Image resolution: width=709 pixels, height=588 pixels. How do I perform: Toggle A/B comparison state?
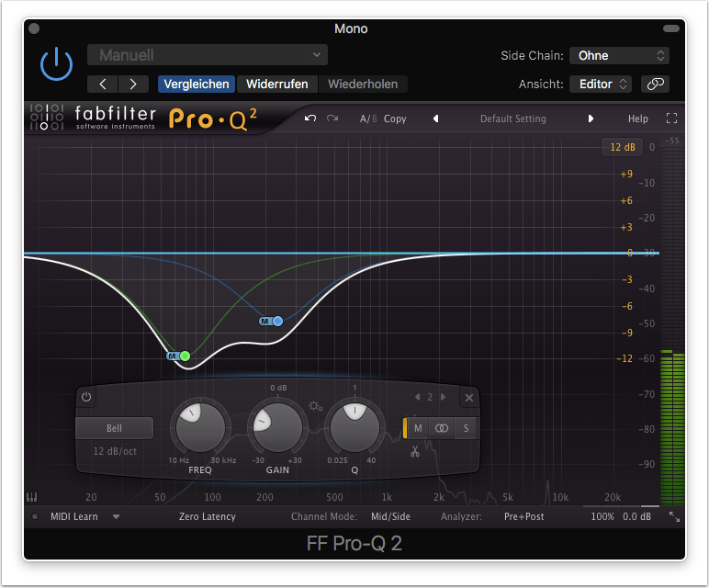[368, 119]
